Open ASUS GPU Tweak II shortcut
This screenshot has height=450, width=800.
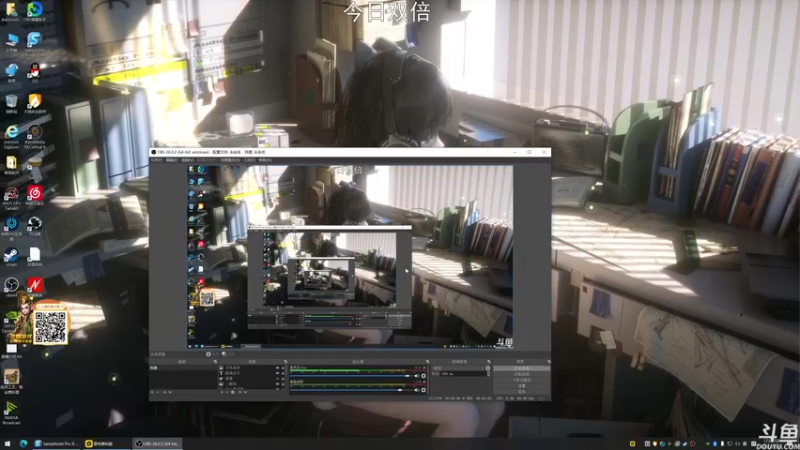pos(11,196)
